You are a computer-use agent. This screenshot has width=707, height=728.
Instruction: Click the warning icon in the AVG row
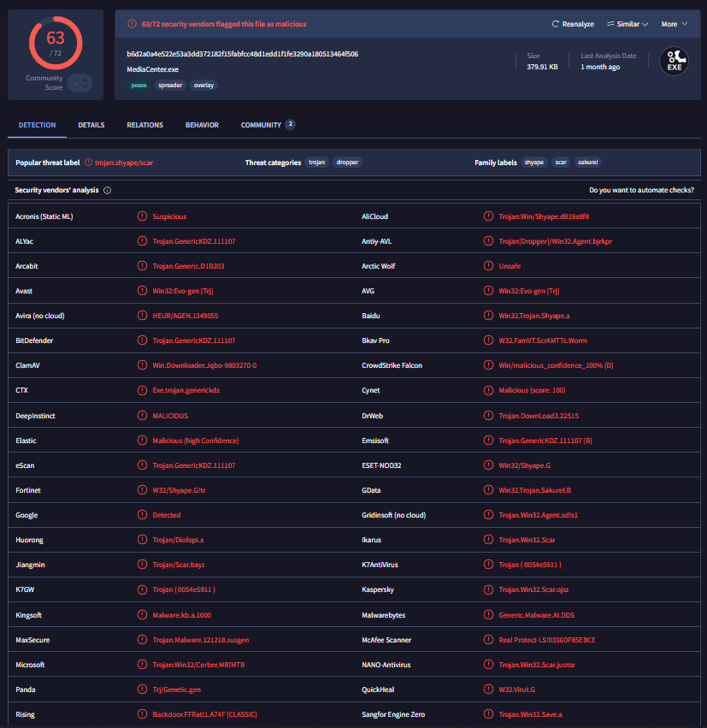[488, 291]
